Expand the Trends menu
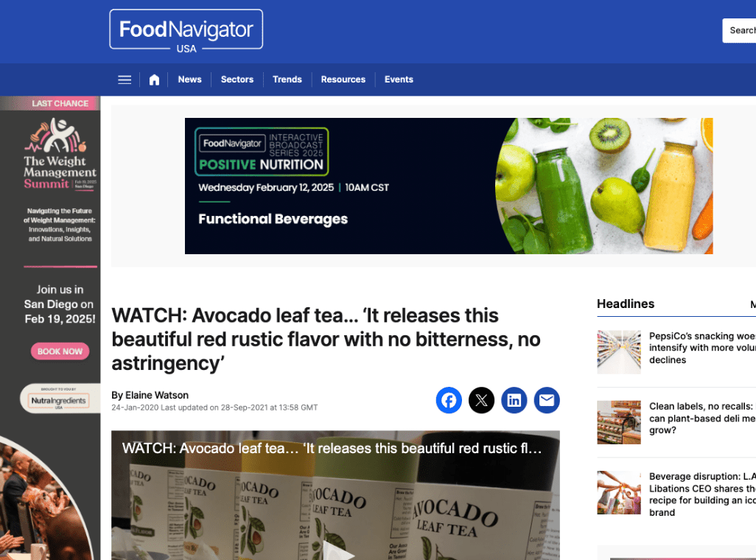756x560 pixels. point(287,80)
